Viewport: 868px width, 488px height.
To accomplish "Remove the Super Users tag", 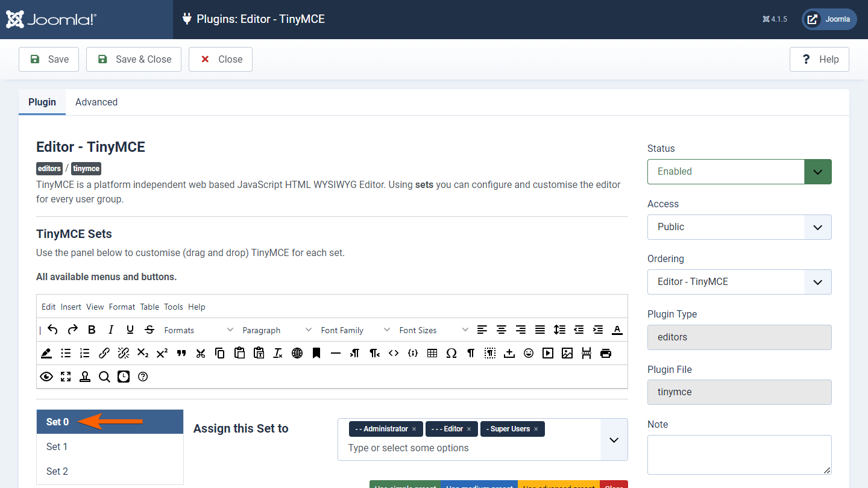I will pyautogui.click(x=536, y=429).
